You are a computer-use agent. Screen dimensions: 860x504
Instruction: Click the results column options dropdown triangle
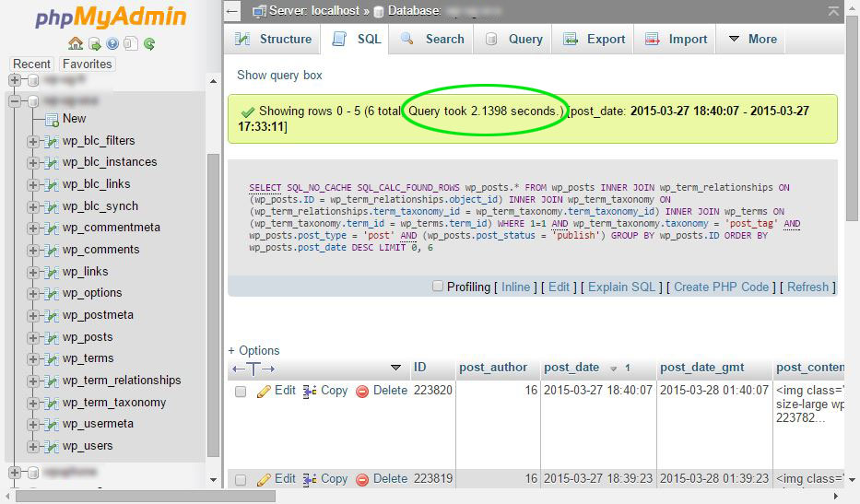click(x=395, y=368)
